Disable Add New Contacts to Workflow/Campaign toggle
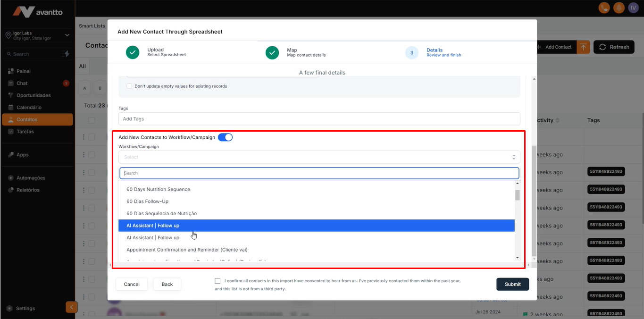The image size is (644, 319). pos(225,137)
